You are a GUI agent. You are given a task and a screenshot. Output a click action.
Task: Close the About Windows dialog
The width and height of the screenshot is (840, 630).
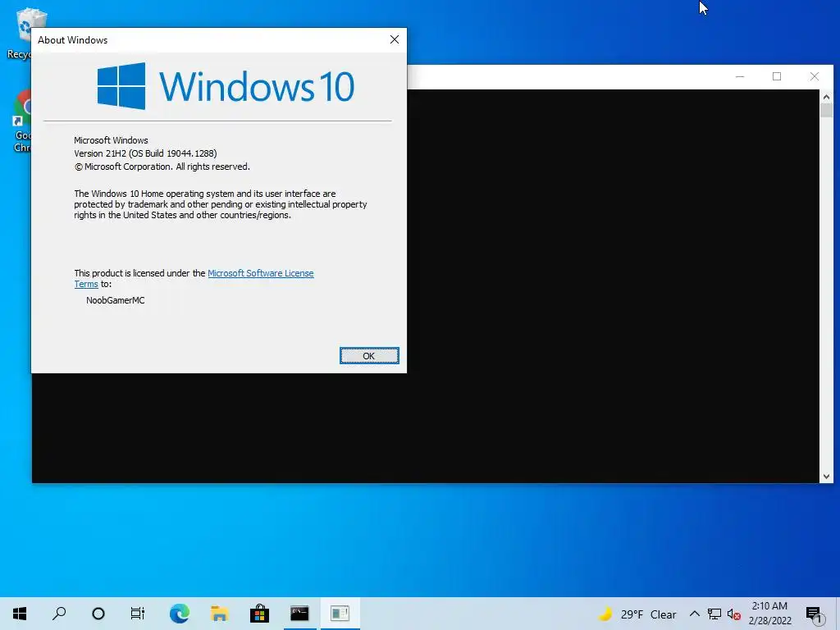pos(395,39)
